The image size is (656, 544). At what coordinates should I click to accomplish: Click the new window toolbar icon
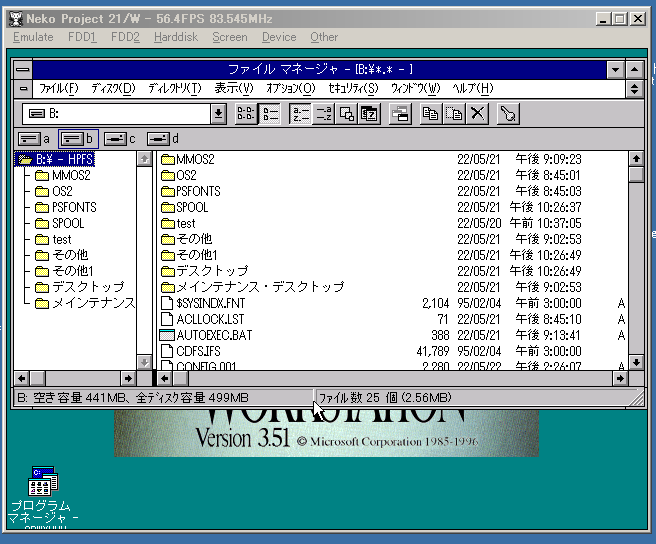pos(400,114)
